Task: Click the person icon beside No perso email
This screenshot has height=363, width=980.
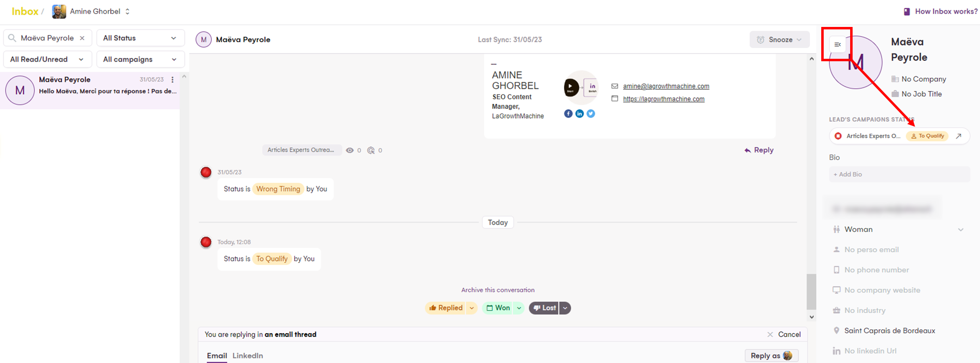Action: point(836,250)
